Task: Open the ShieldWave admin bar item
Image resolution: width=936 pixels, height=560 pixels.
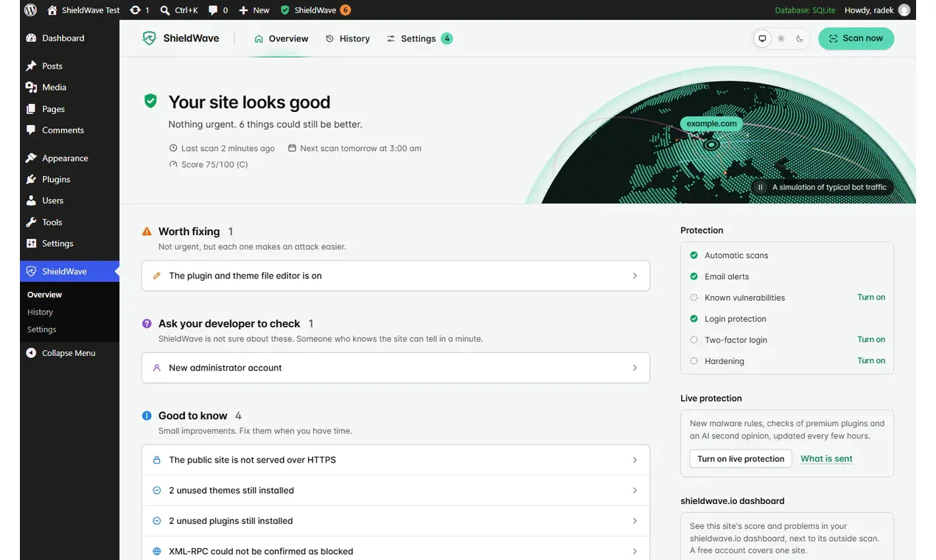Action: tap(315, 10)
